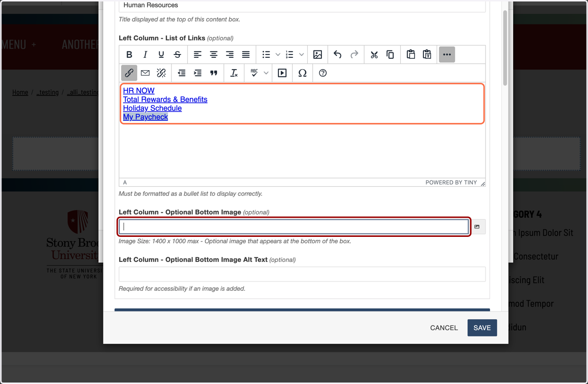The width and height of the screenshot is (588, 384).
Task: Insert a mailto email link
Action: (x=145, y=73)
